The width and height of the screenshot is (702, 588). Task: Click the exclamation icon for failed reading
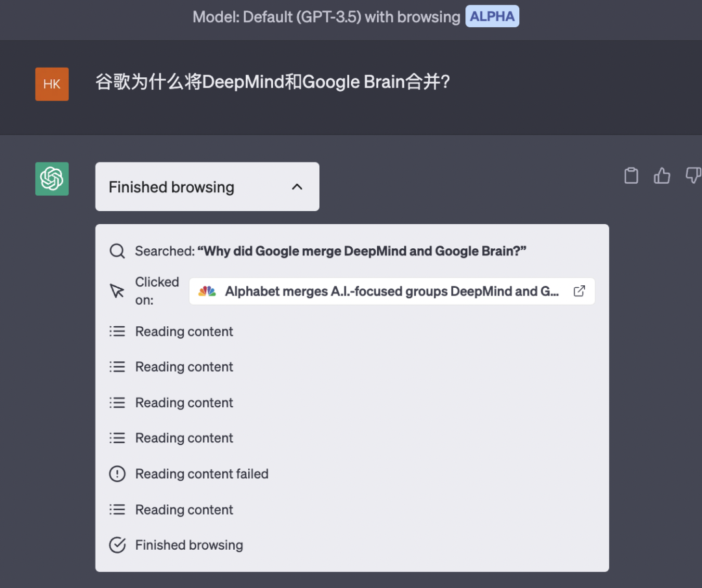point(117,474)
